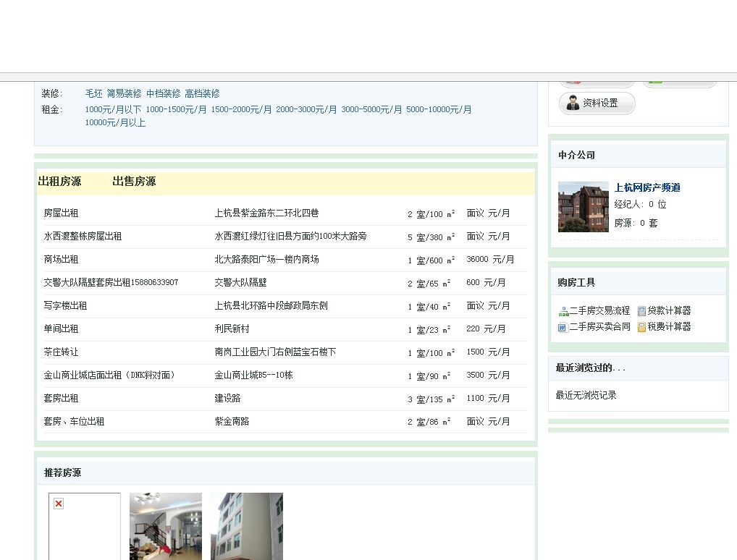Click address 上杭县紫金路东二环北四巷
Image resolution: width=737 pixels, height=560 pixels.
coord(266,213)
